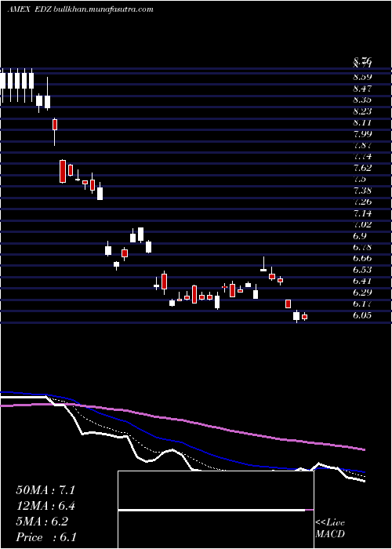Image resolution: width=392 pixels, height=549 pixels.
Task: Select the 8.11 price axis label
Action: coord(362,122)
